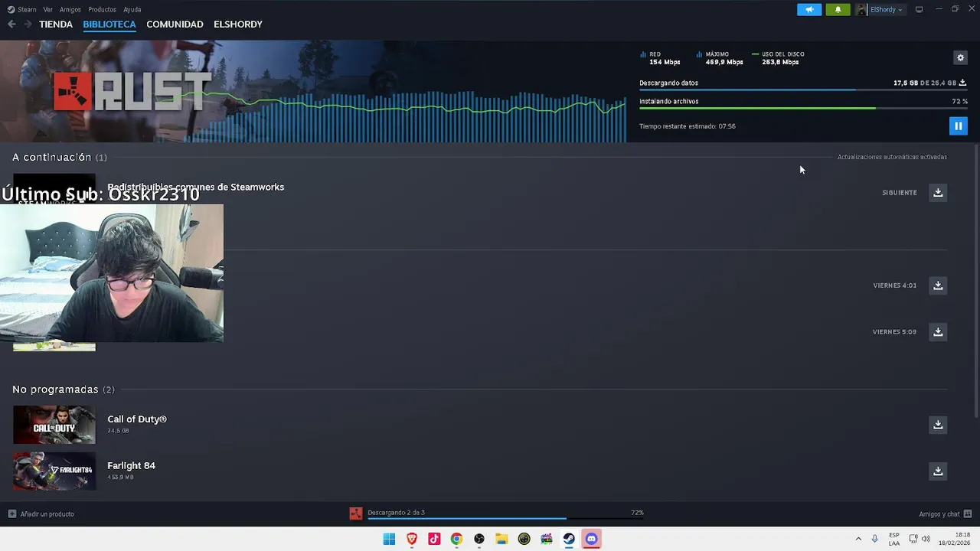Download Redistribuibles comunes de Steamworks now
980x551 pixels.
938,193
